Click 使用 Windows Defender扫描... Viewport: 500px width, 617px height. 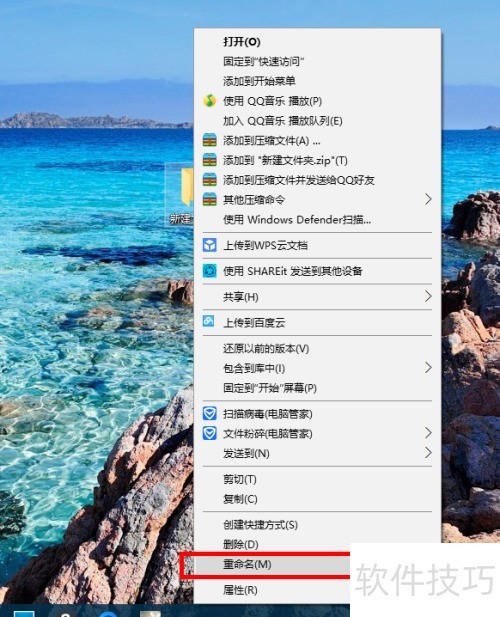[x=317, y=219]
